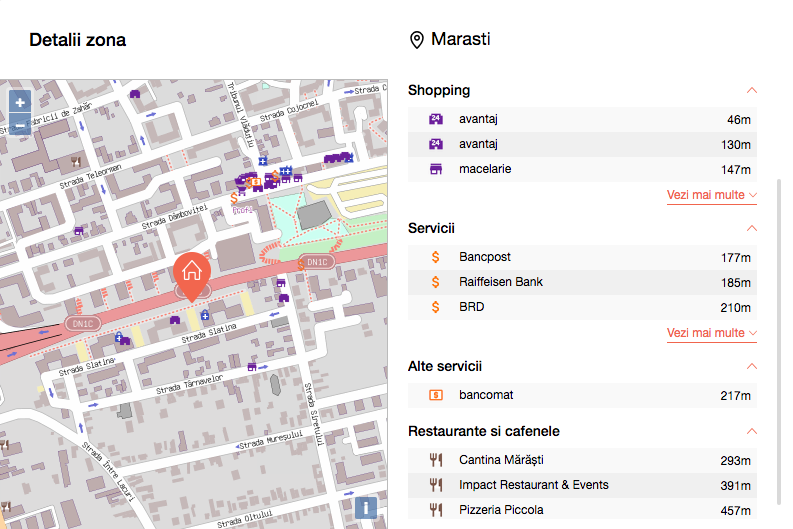Image resolution: width=793 pixels, height=529 pixels.
Task: Collapse the Alte servicii section
Action: [x=752, y=367]
